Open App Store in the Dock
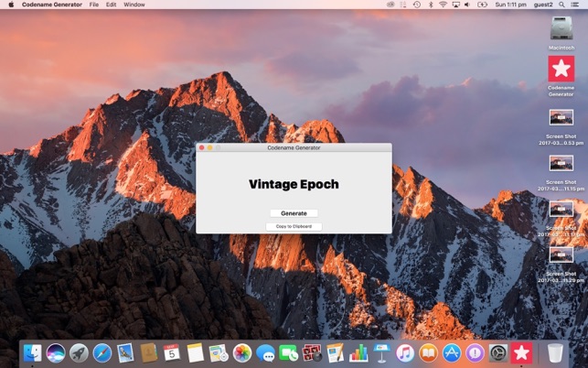The width and height of the screenshot is (588, 368). [452, 353]
